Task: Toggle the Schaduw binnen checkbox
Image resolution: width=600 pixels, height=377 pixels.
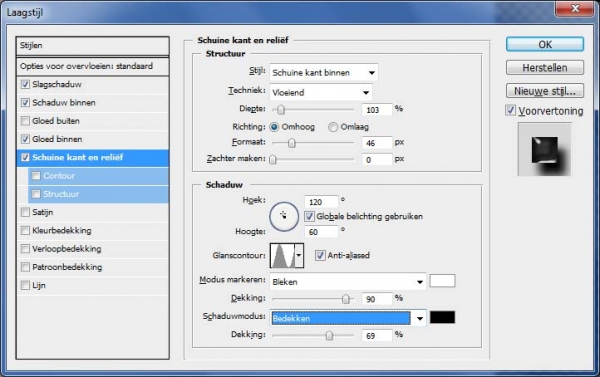Action: 25,103
